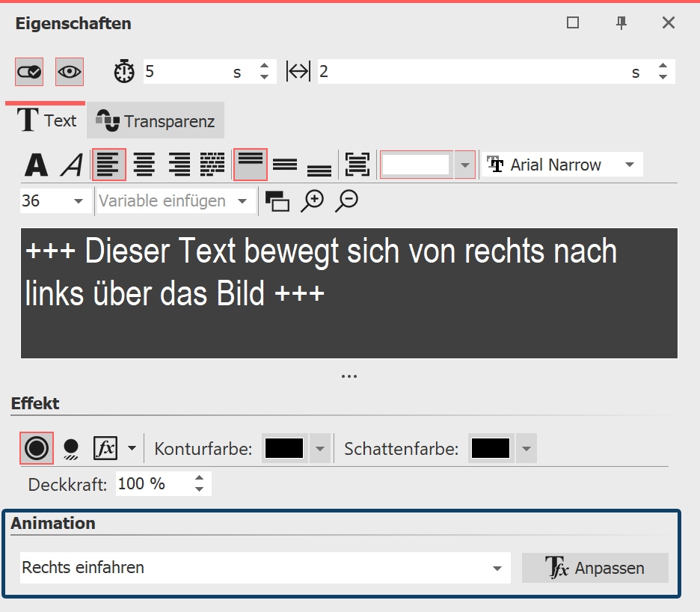Pin the Eigenschaften panel
This screenshot has width=700, height=612.
[621, 22]
